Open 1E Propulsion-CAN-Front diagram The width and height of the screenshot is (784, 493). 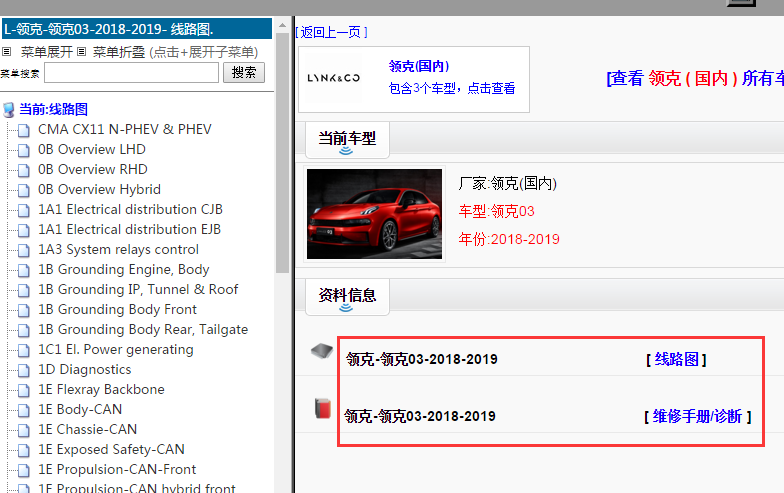(118, 470)
